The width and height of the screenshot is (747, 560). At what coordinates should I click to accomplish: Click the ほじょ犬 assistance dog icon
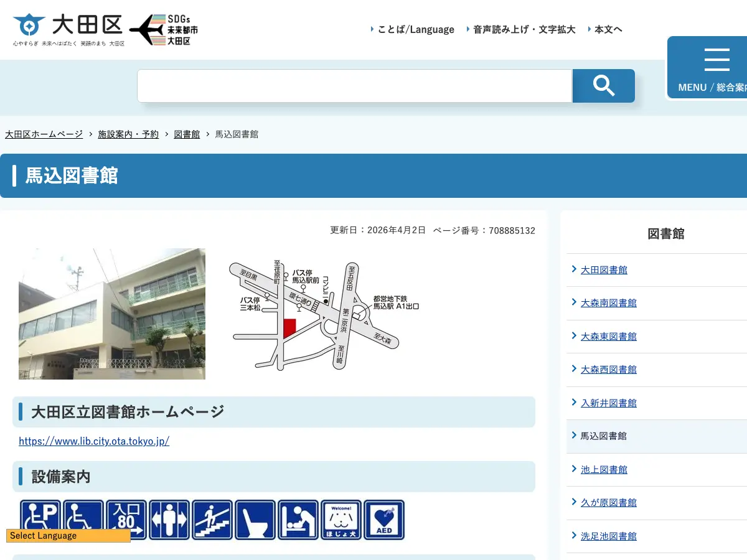[341, 520]
